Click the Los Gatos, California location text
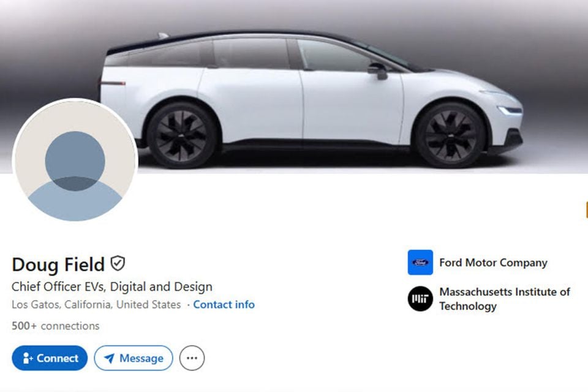 point(96,304)
